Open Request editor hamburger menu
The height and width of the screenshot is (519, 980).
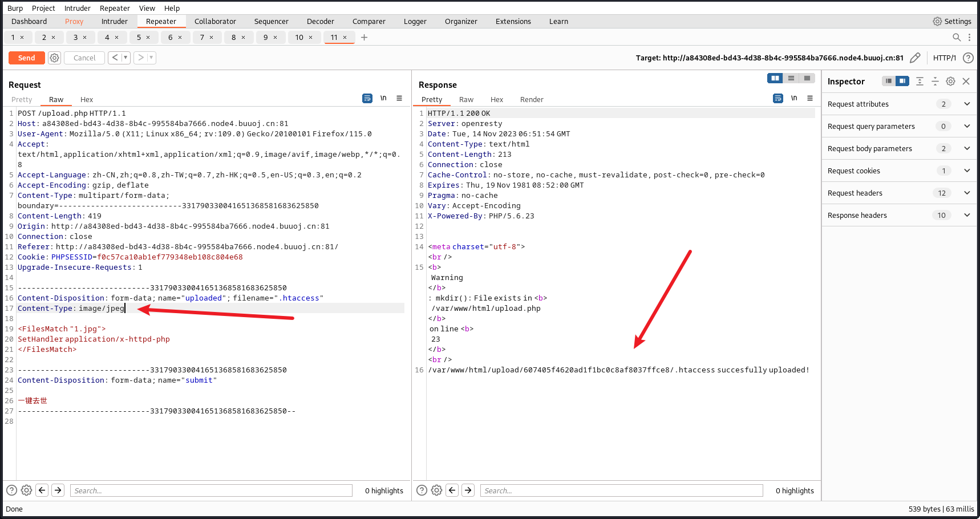pos(399,98)
